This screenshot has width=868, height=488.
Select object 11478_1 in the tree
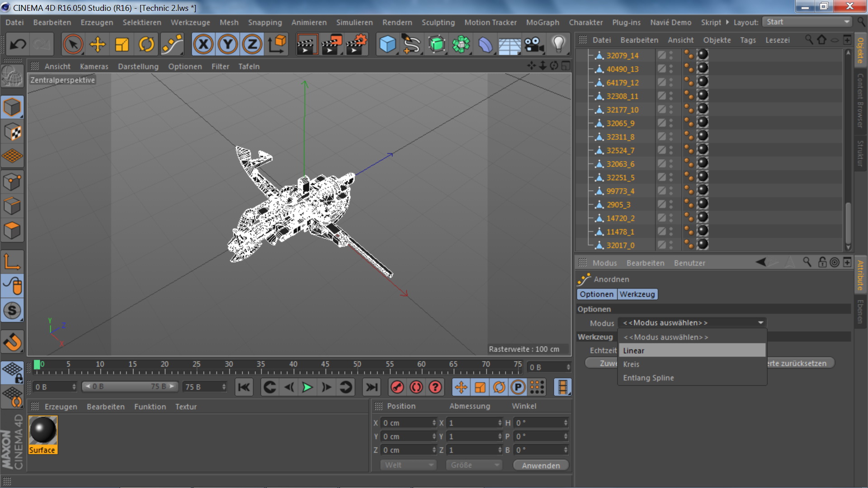click(620, 232)
